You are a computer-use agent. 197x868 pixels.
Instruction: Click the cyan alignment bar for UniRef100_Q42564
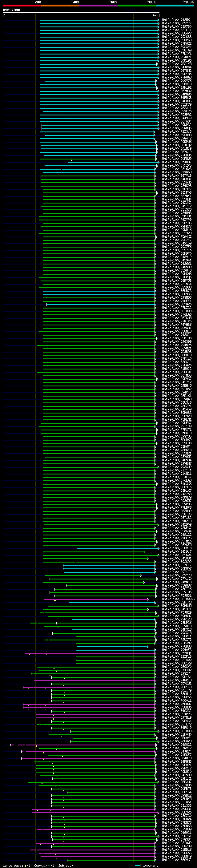[99, 20]
